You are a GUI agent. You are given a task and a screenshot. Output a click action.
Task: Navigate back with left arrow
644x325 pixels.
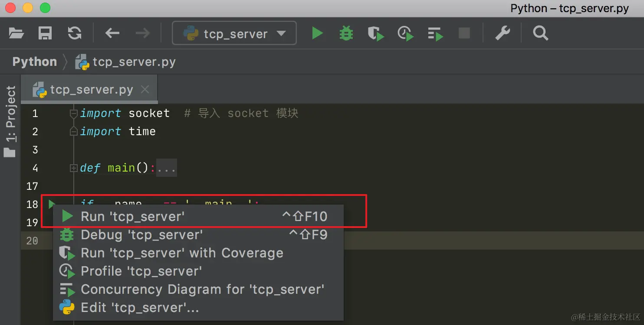click(112, 33)
